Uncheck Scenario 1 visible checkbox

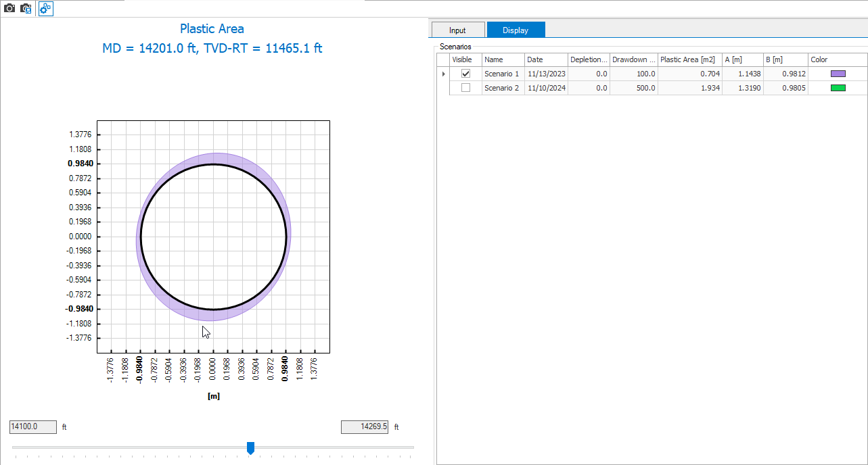(465, 74)
